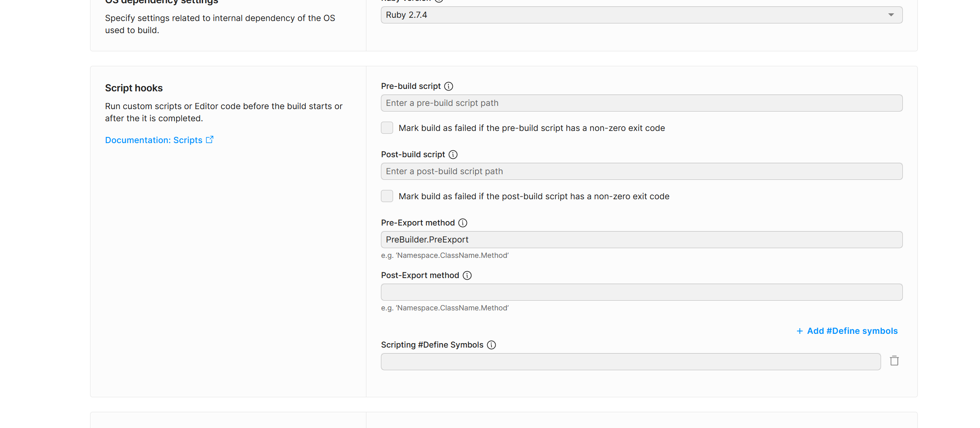Click the empty Post-Export method field
Screen dimensions: 980x428
tap(641, 292)
